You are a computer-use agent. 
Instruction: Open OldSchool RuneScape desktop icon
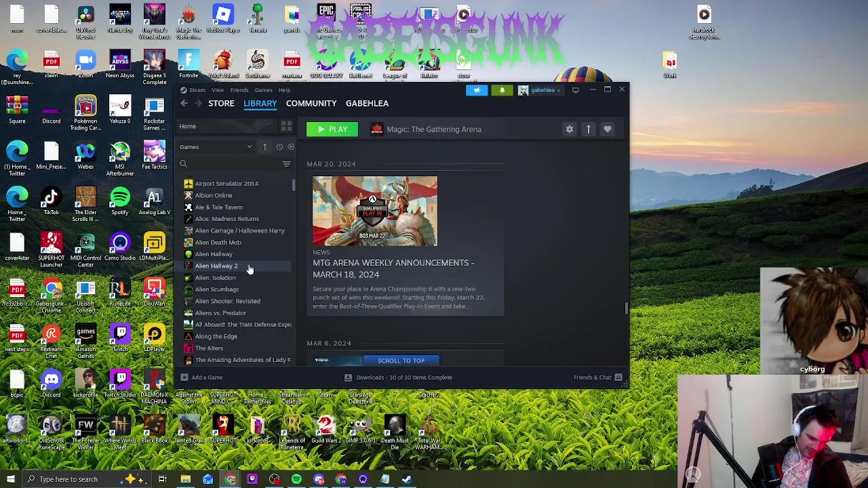coord(51,432)
